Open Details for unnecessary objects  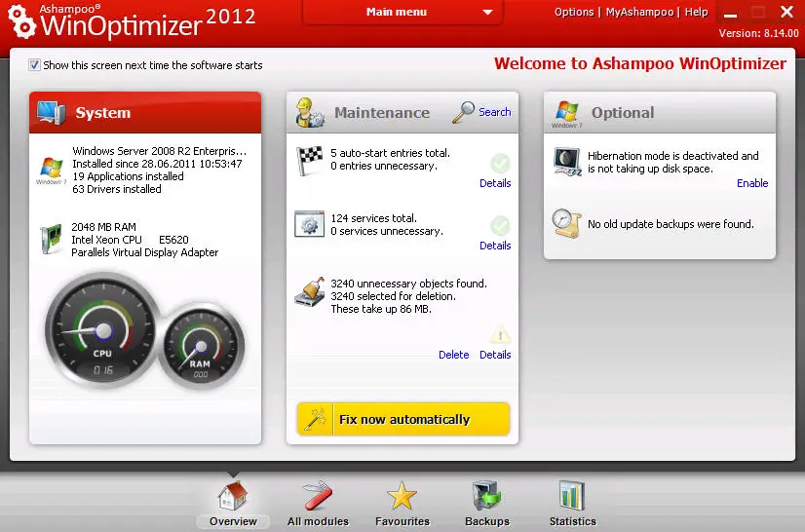(495, 355)
